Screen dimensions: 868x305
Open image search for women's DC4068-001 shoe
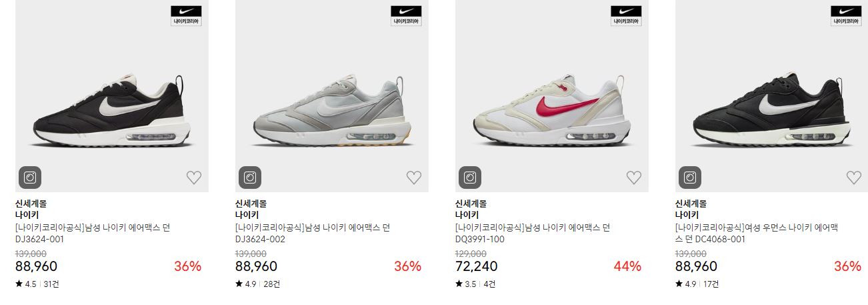pyautogui.click(x=690, y=178)
